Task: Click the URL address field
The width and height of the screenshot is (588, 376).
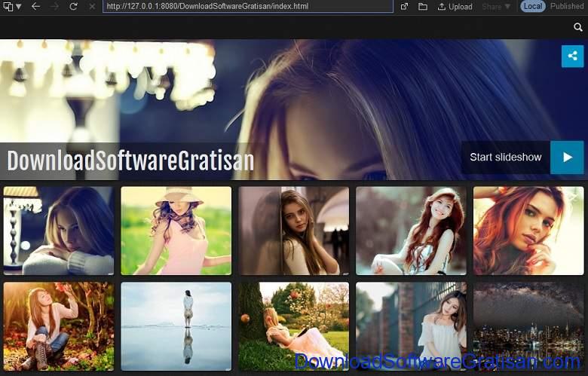Action: tap(248, 6)
